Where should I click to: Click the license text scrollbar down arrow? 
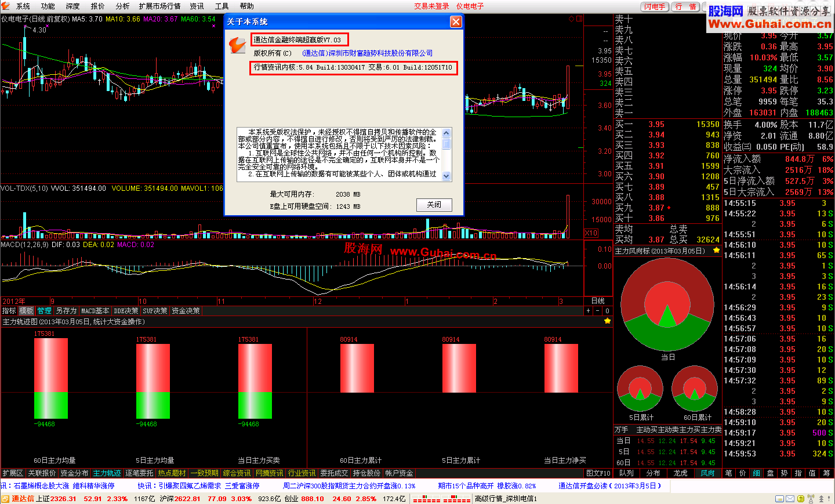pyautogui.click(x=446, y=176)
